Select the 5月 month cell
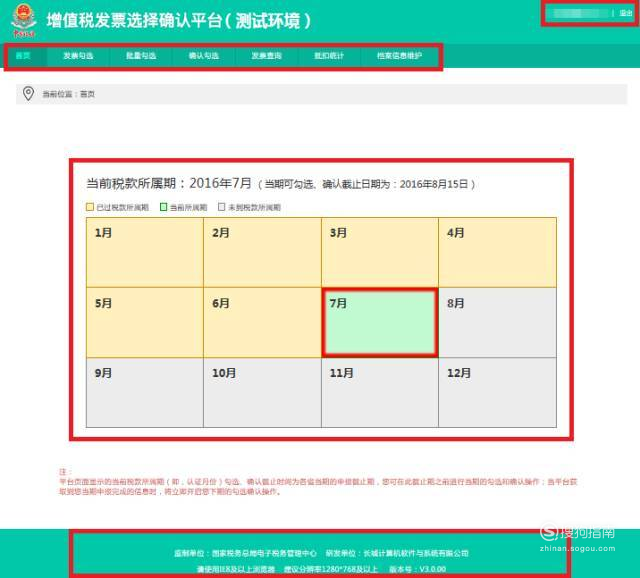The width and height of the screenshot is (640, 578). pyautogui.click(x=145, y=322)
